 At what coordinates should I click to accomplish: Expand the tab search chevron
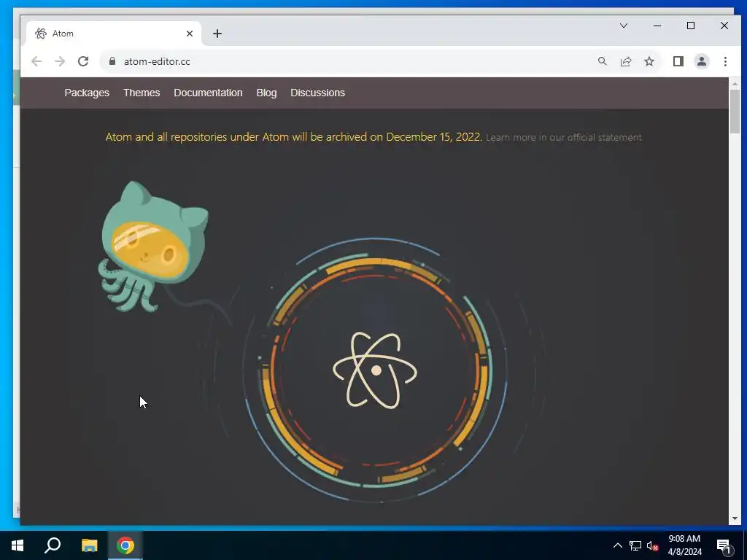pyautogui.click(x=623, y=26)
